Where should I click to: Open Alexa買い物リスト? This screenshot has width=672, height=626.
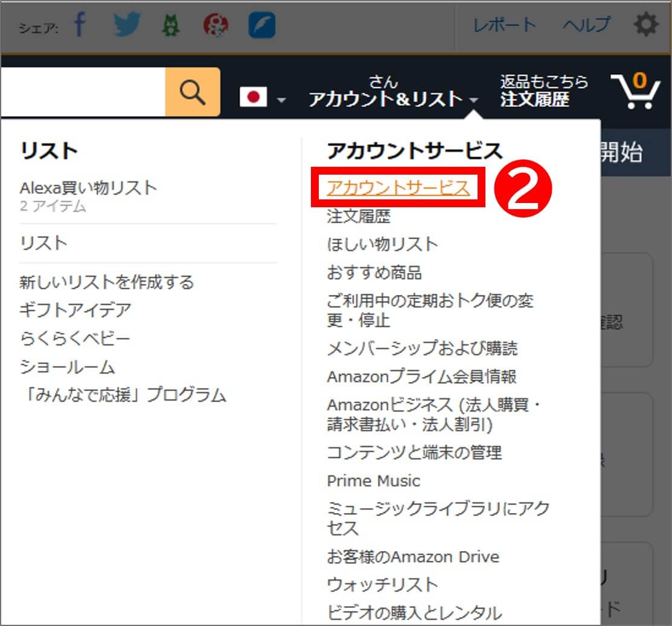click(88, 188)
